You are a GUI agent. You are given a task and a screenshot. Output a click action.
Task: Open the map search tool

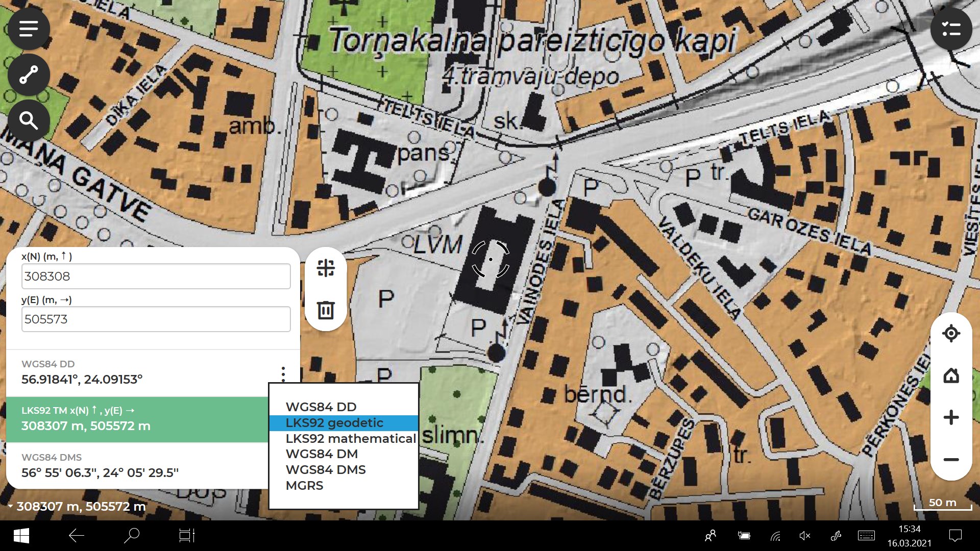[29, 121]
